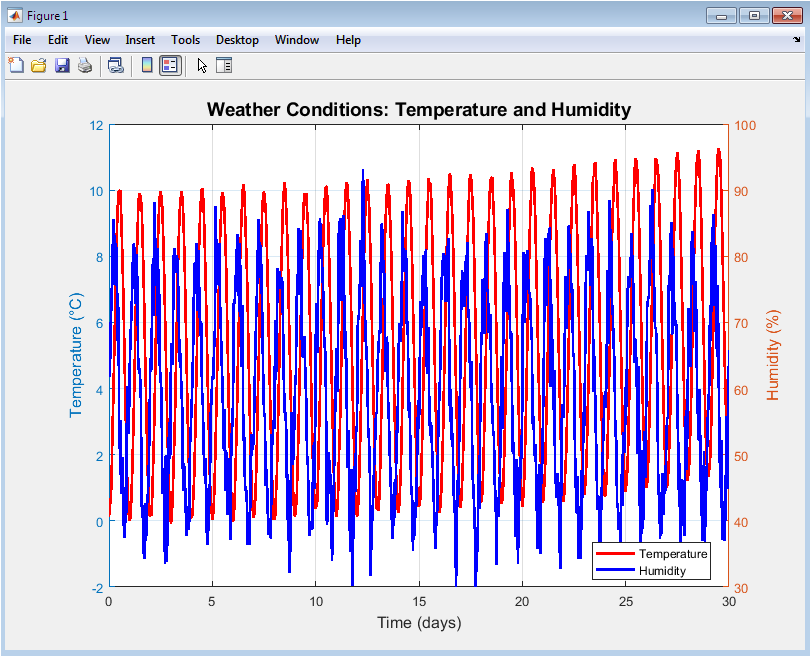811x657 pixels.
Task: Click the plot title Weather Conditions text
Action: tap(418, 110)
